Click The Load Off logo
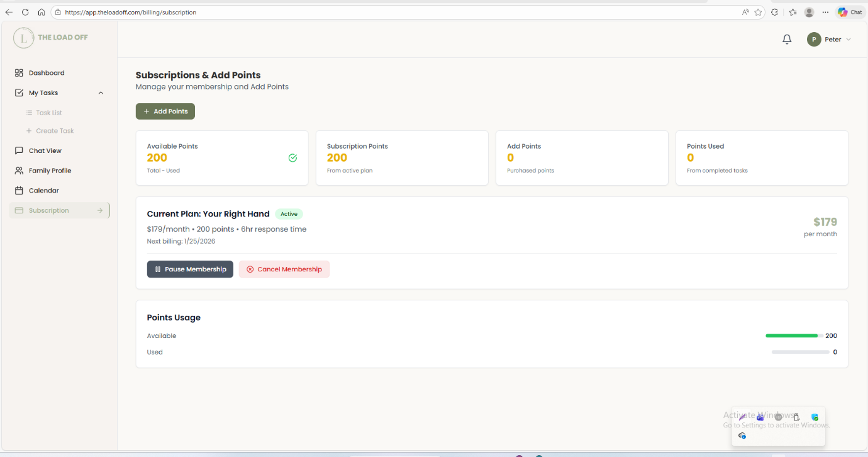The width and height of the screenshot is (868, 457). pyautogui.click(x=52, y=38)
